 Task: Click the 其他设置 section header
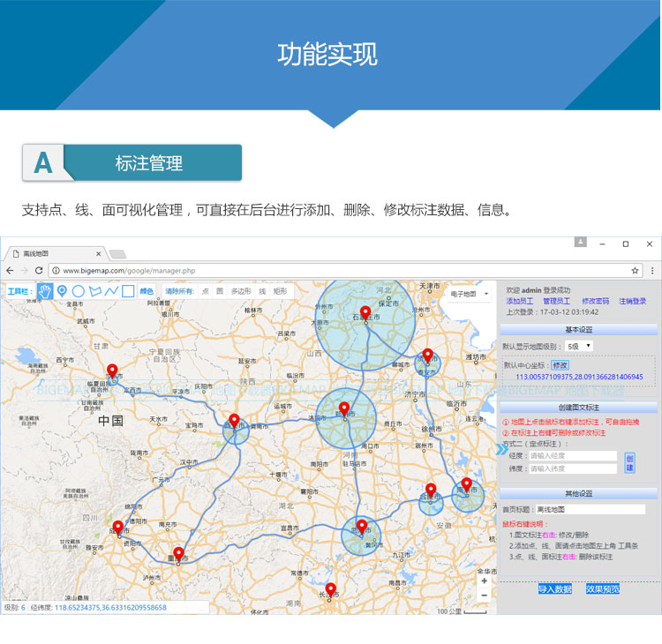578,493
